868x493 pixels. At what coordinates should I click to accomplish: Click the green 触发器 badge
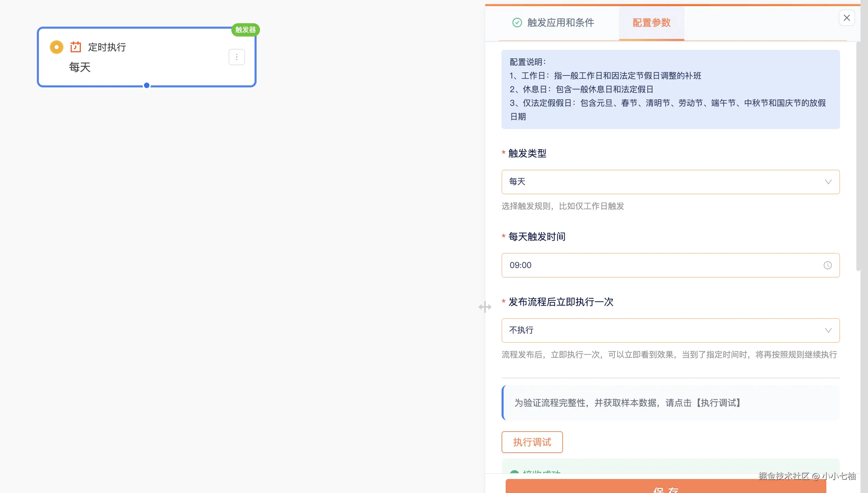coord(245,30)
